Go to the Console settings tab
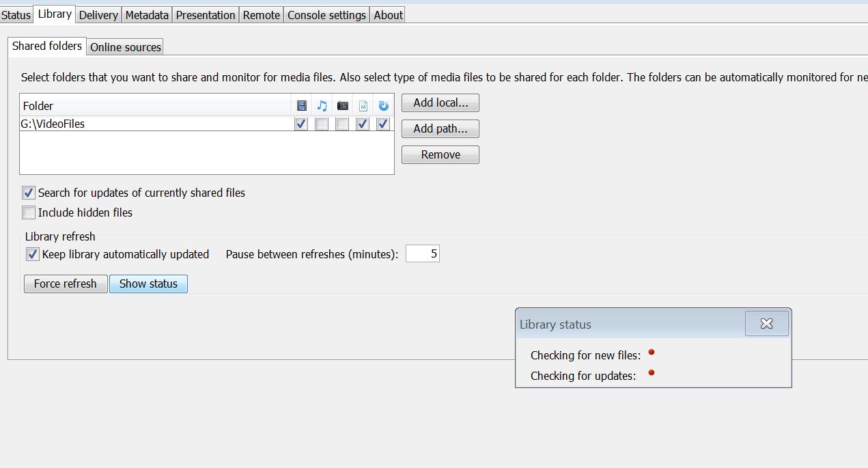The height and width of the screenshot is (468, 868). point(326,15)
